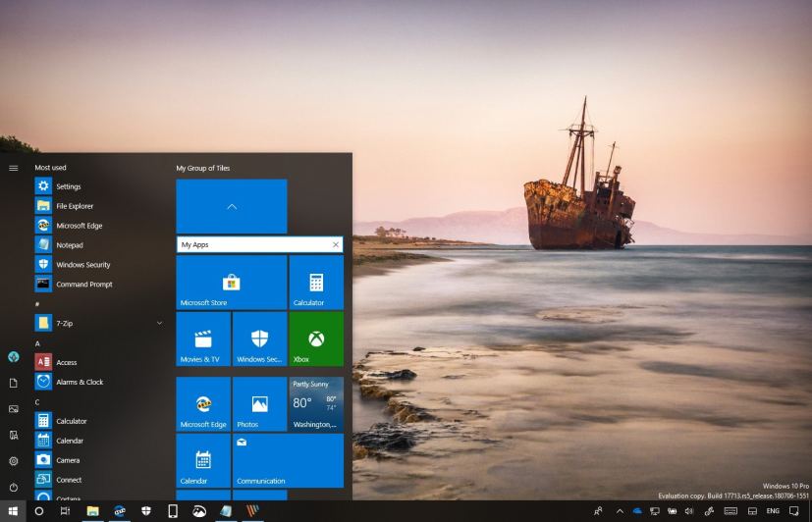This screenshot has width=812, height=522.
Task: Open the Connect app
Action: click(x=98, y=480)
